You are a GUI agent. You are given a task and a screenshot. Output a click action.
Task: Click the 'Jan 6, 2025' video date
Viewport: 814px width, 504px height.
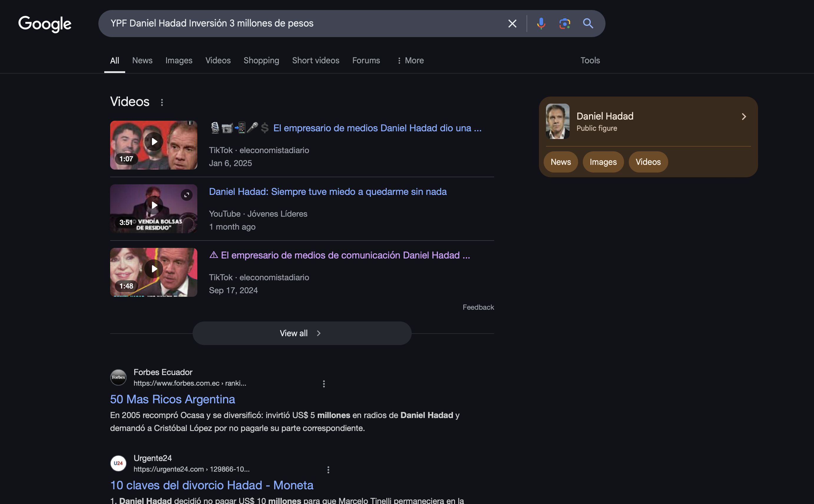[230, 163]
